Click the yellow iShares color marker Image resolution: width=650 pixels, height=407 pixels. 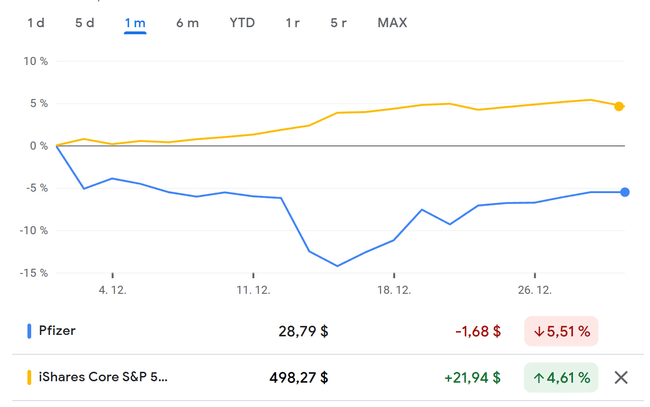pos(26,377)
